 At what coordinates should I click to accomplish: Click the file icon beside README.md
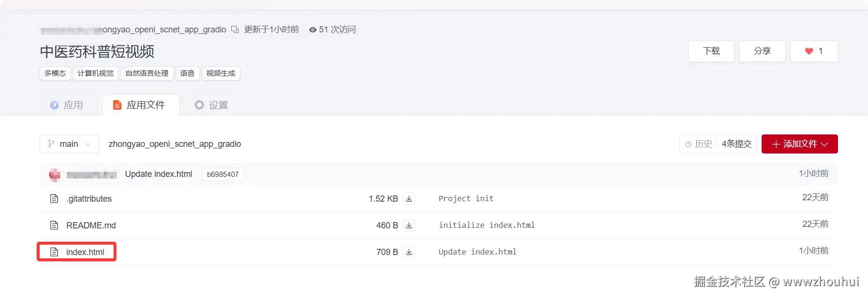click(x=54, y=225)
